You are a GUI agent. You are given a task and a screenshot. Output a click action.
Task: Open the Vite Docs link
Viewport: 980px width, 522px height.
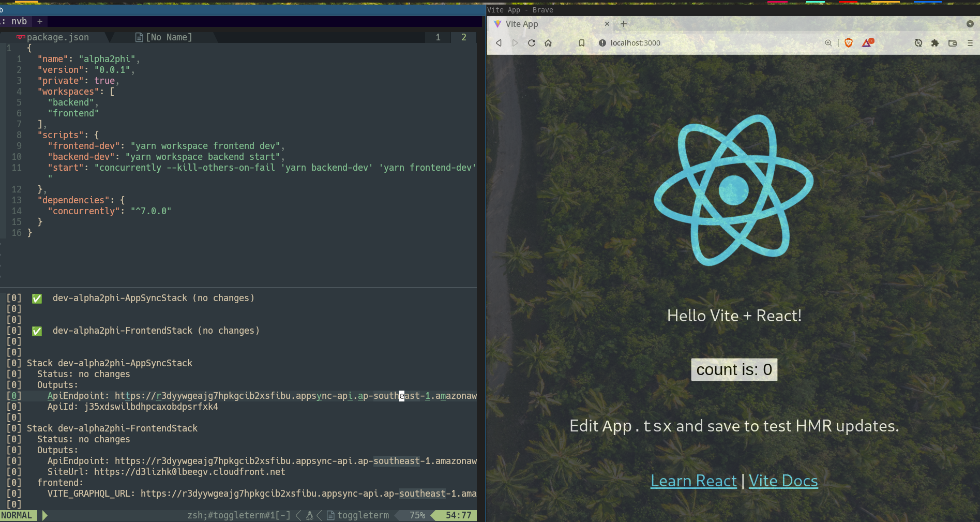point(783,481)
